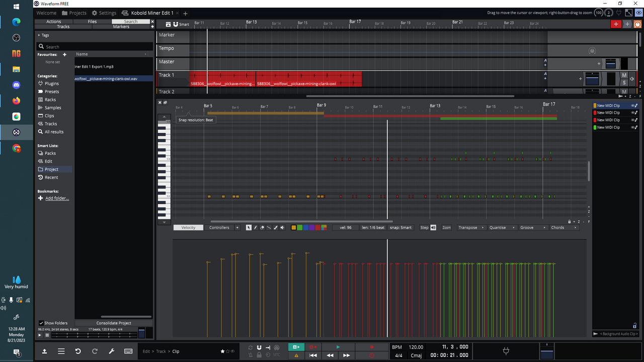Image resolution: width=644 pixels, height=362 pixels.
Task: Click the return-to-start transport button
Action: (313, 355)
